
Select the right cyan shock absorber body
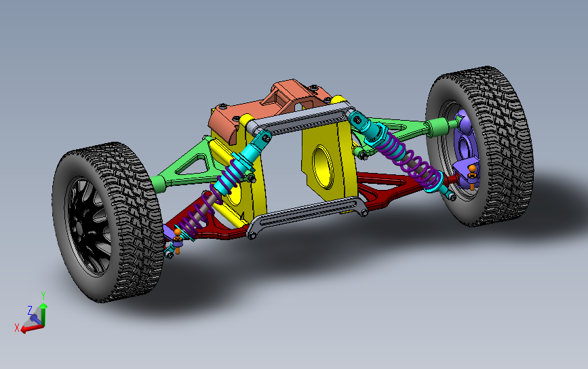tap(378, 136)
